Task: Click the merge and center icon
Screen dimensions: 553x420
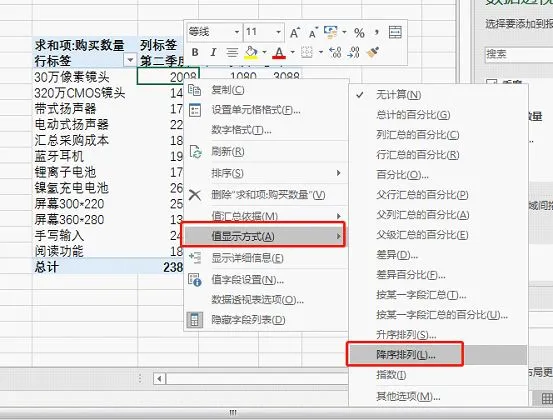Action: click(x=395, y=32)
